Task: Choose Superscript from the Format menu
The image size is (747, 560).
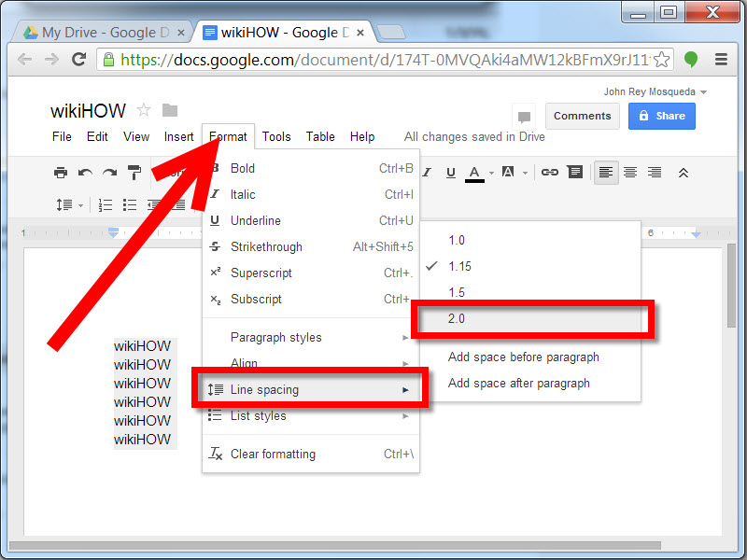Action: [x=311, y=273]
